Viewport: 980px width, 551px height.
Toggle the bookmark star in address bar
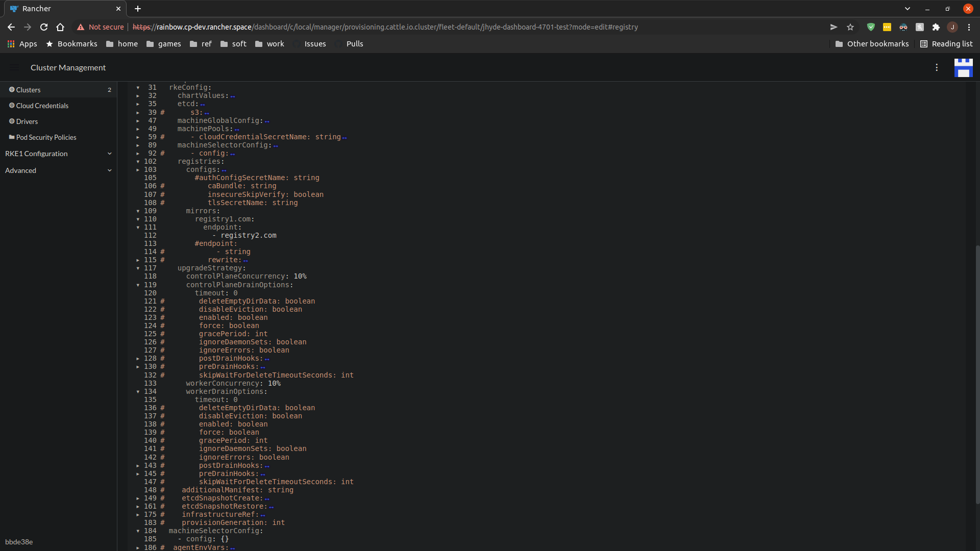click(850, 27)
